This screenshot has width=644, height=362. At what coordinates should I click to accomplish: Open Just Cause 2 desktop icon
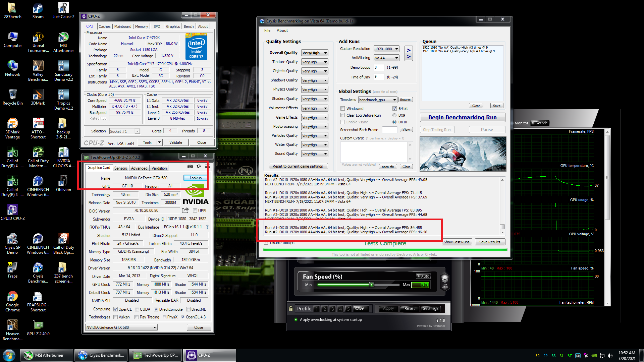(x=63, y=11)
